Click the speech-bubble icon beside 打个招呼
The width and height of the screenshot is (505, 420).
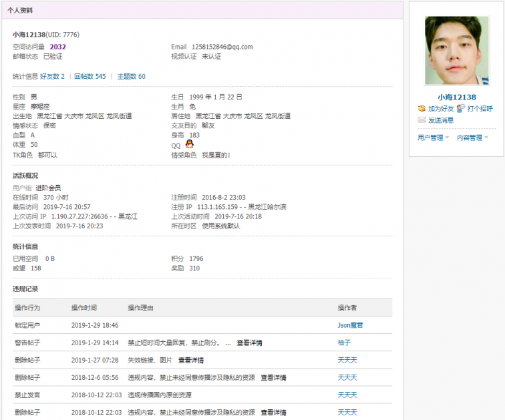[461, 108]
